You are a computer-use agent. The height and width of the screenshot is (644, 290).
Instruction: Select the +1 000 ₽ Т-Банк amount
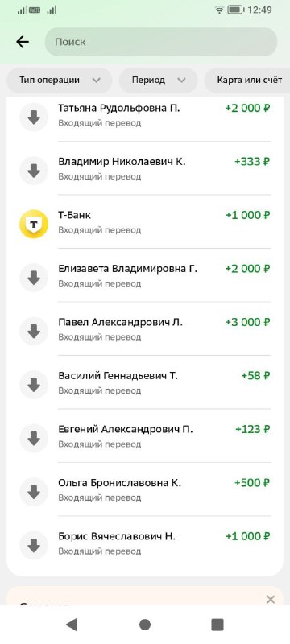tap(247, 215)
